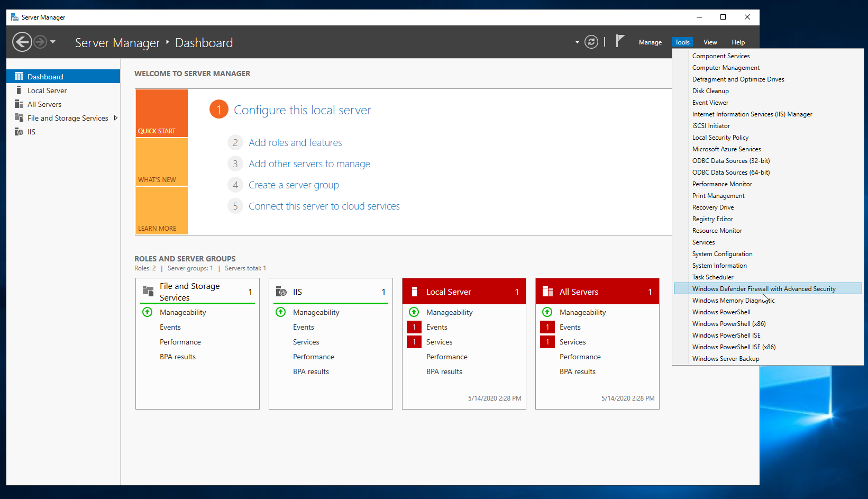
Task: Open notifications via the flag icon
Action: point(619,41)
